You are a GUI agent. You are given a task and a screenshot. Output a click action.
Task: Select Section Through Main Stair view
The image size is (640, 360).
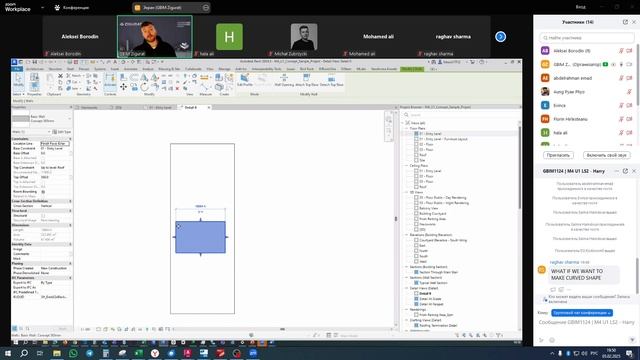coord(439,272)
